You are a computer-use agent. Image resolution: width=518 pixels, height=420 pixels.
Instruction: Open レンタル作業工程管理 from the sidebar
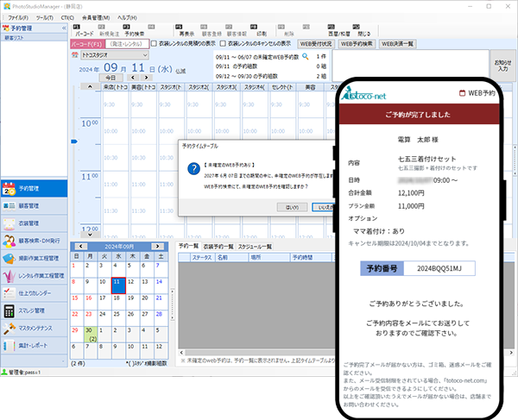pyautogui.click(x=35, y=275)
